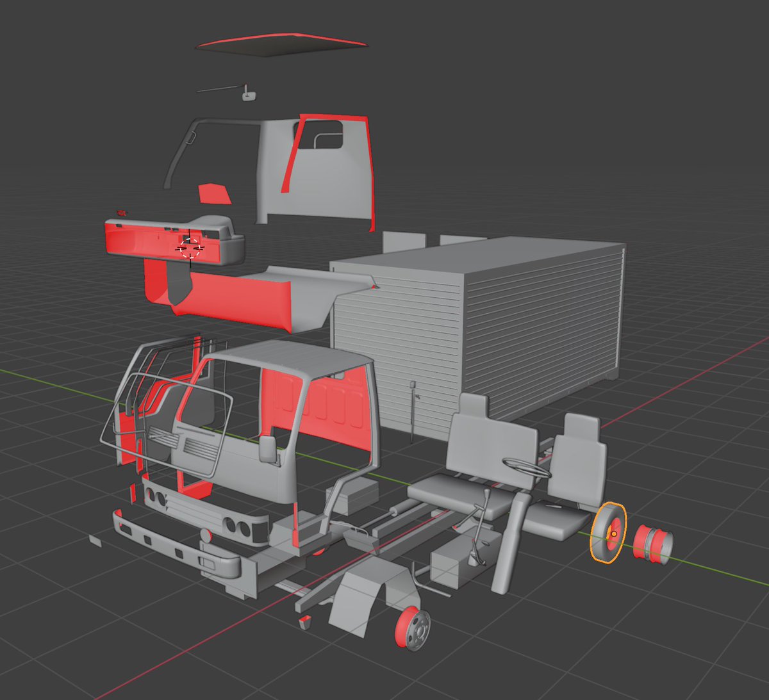Select the side mirror on the cab door
769x700 pixels.
pos(268,450)
